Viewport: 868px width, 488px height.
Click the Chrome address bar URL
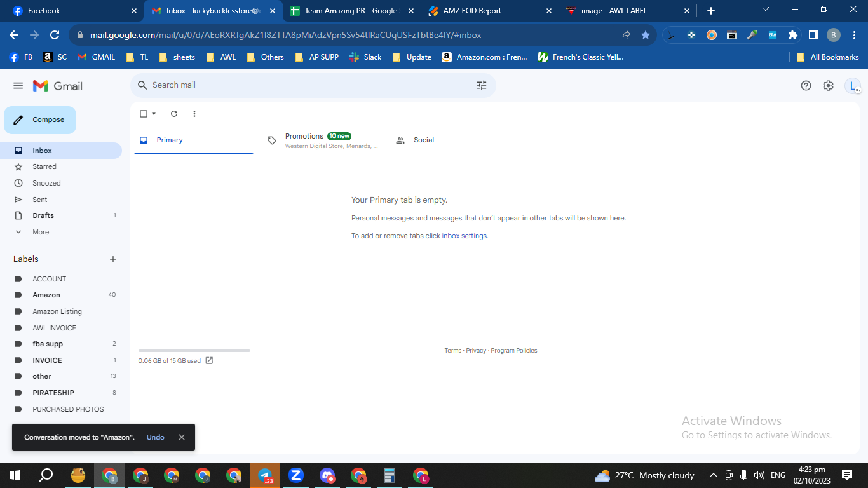click(285, 35)
